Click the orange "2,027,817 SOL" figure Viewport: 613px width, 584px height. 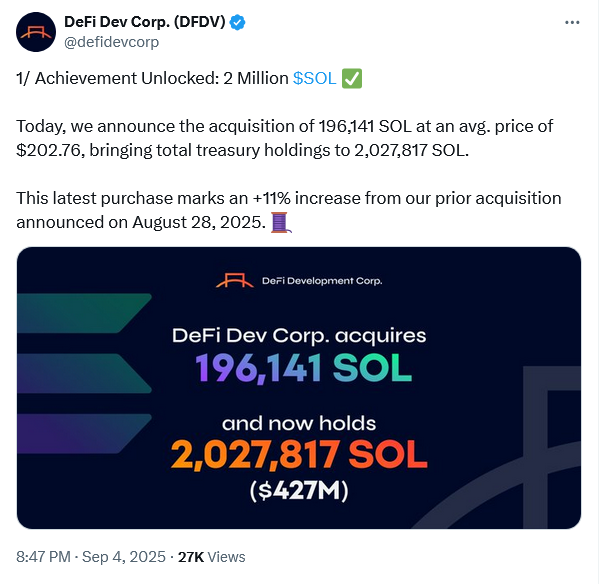[299, 453]
